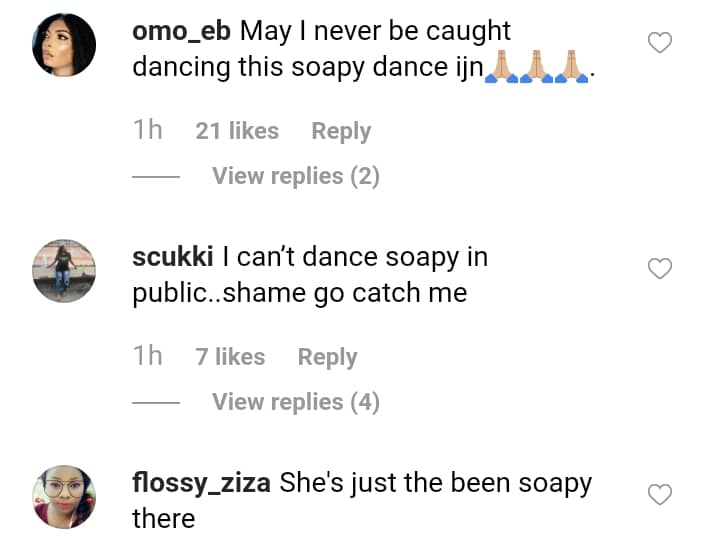This screenshot has height=542, width=720.
Task: Reply to omo_eb's comment
Action: tap(341, 131)
